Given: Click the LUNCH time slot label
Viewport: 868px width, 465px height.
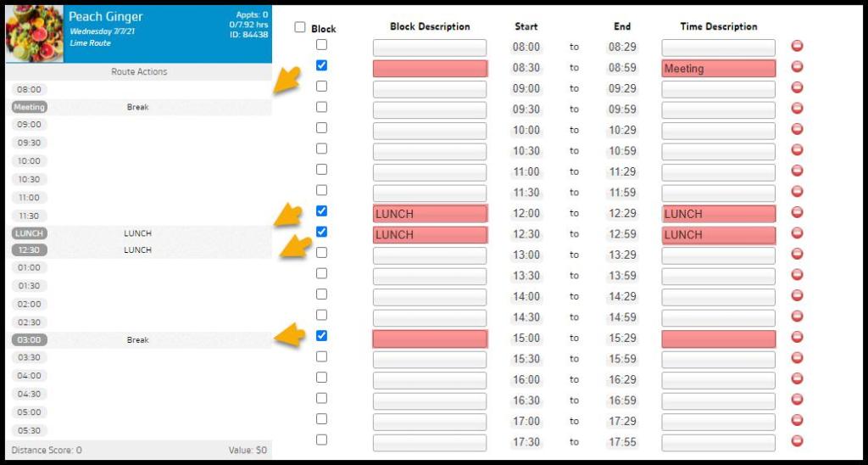Looking at the screenshot, I should (30, 233).
